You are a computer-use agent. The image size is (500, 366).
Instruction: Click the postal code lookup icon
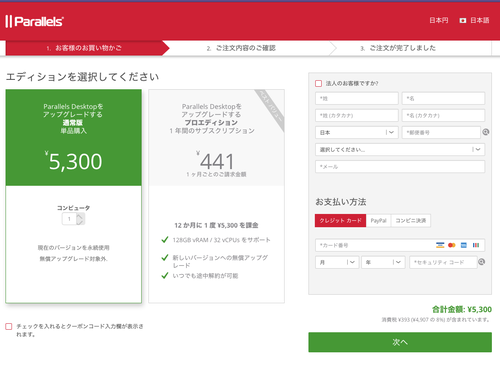point(486,132)
